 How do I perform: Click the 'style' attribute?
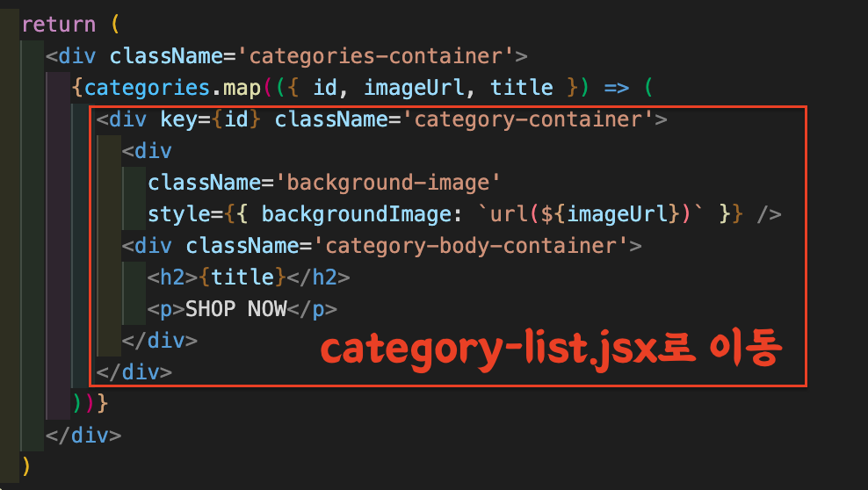click(x=178, y=214)
